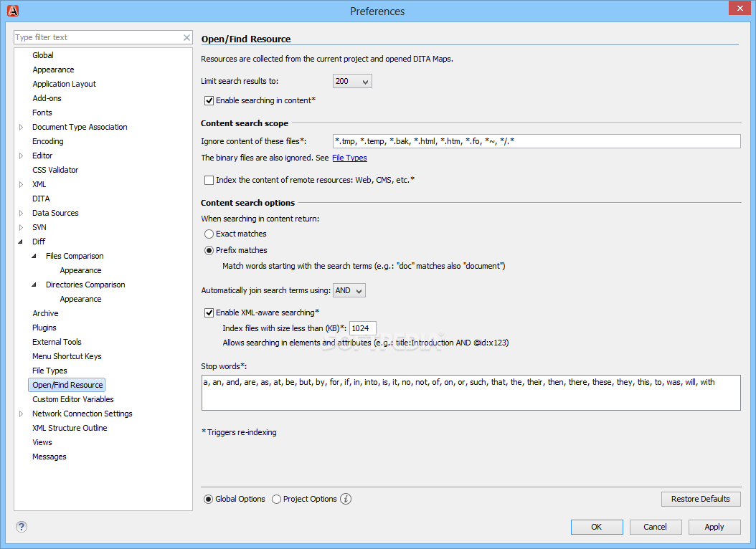Select Network Connection Settings item

[82, 414]
